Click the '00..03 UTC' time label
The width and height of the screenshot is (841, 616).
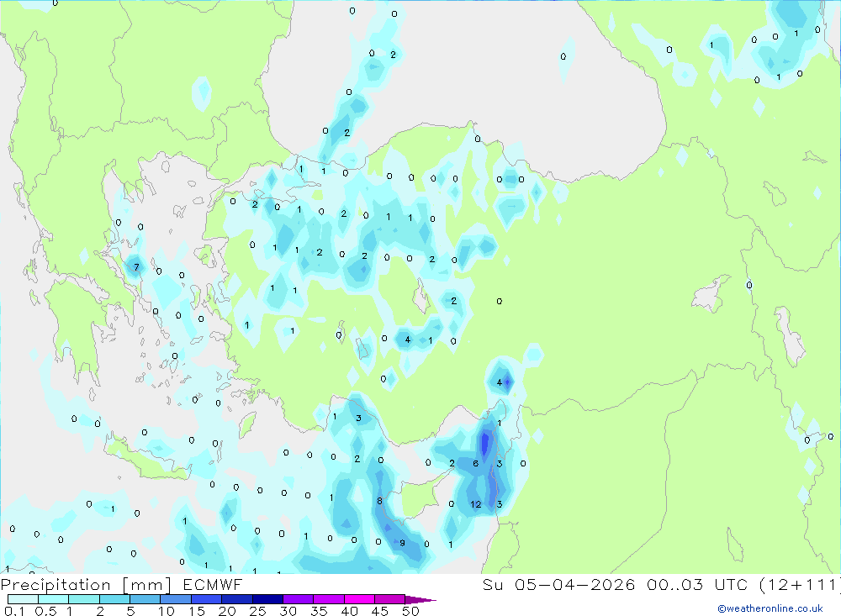pyautogui.click(x=697, y=584)
